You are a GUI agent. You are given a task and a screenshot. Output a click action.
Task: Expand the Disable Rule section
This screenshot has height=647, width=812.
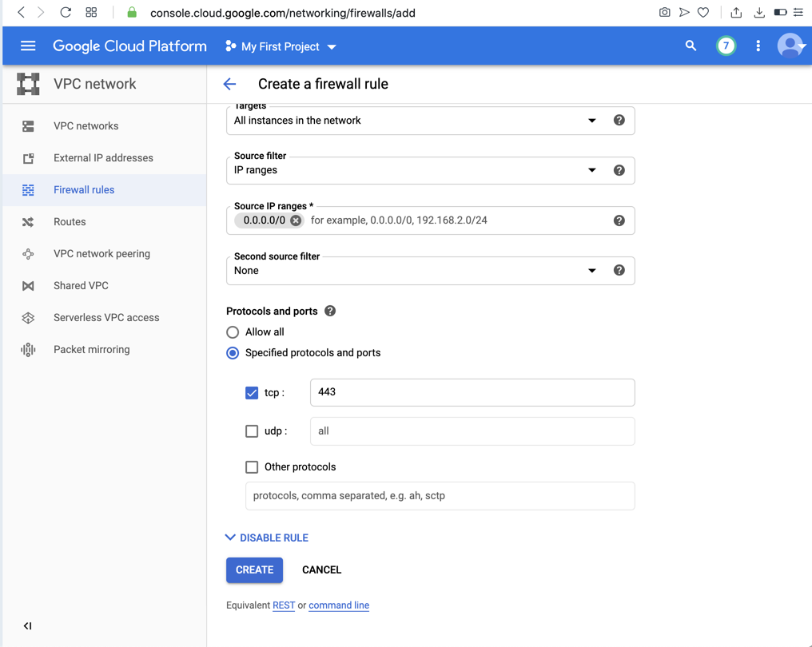tap(267, 538)
